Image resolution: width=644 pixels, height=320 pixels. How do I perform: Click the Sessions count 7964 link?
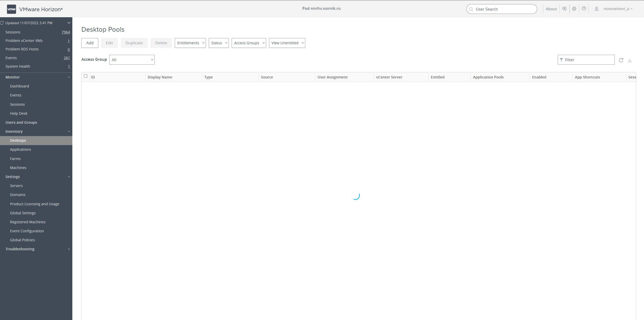click(66, 32)
